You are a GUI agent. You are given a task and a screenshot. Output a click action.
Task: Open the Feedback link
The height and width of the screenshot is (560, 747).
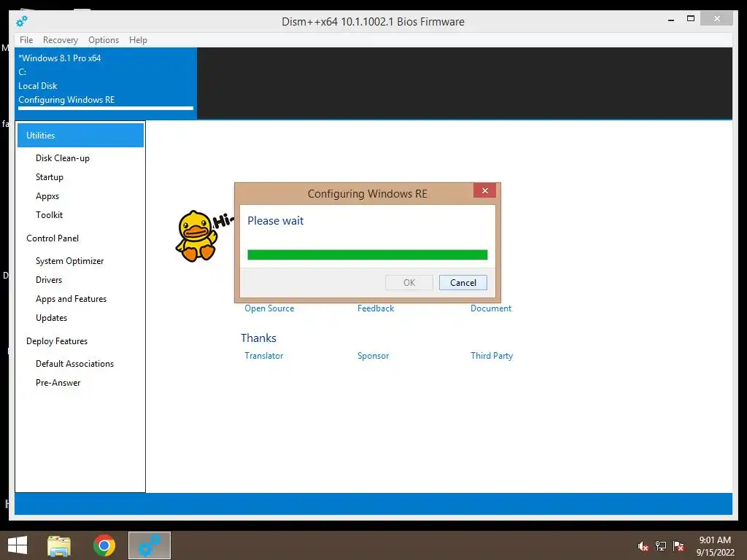[376, 308]
